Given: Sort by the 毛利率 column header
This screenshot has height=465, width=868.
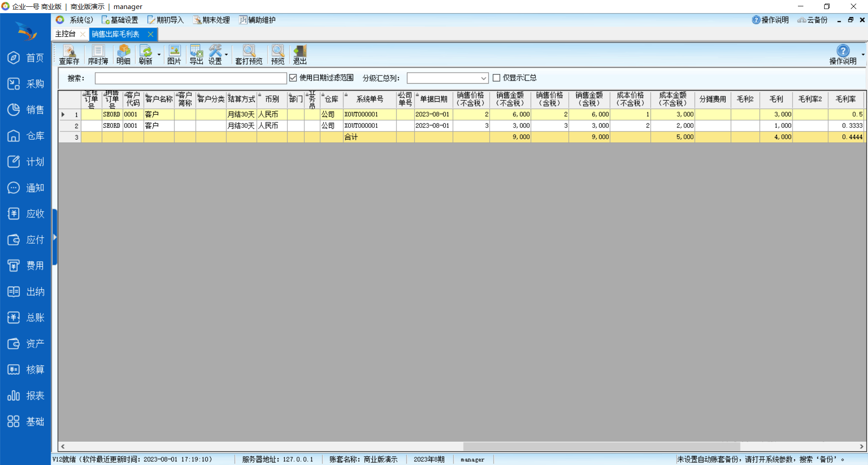Looking at the screenshot, I should tap(845, 99).
